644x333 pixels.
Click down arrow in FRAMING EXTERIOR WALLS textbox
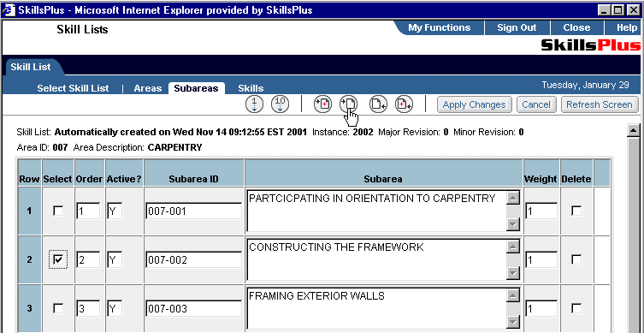(x=513, y=322)
